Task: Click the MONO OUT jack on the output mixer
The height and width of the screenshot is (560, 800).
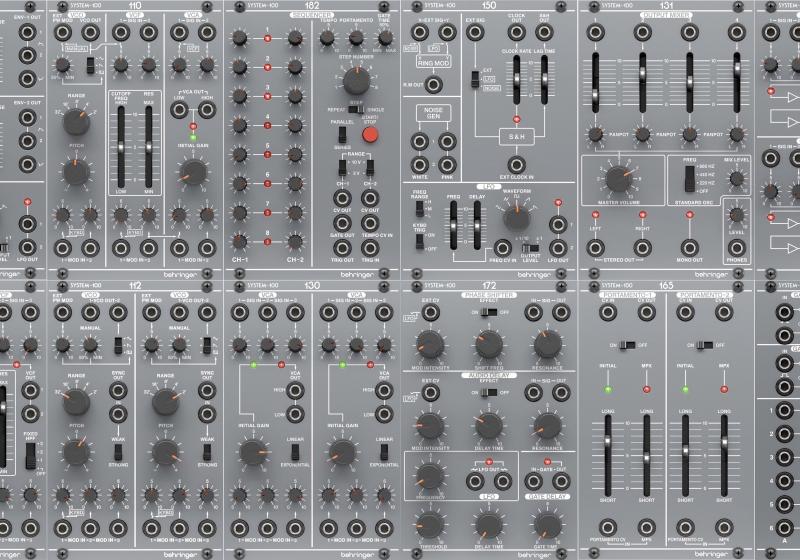Action: (689, 248)
